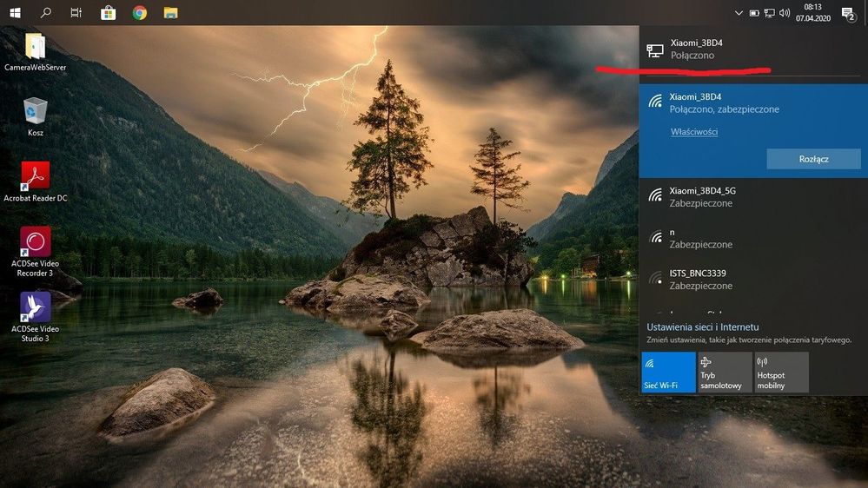The width and height of the screenshot is (868, 488).
Task: Open the Action Center notifications icon
Action: pyautogui.click(x=848, y=14)
